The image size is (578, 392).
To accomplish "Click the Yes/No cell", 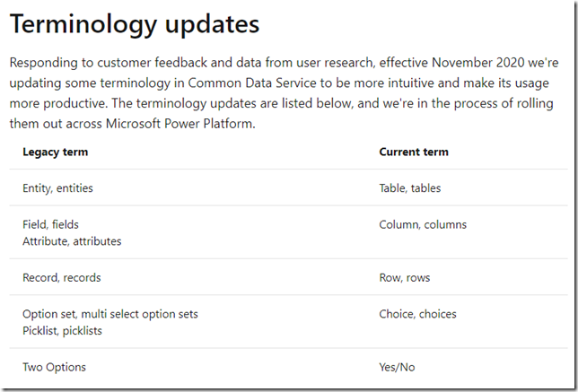I will tap(397, 367).
